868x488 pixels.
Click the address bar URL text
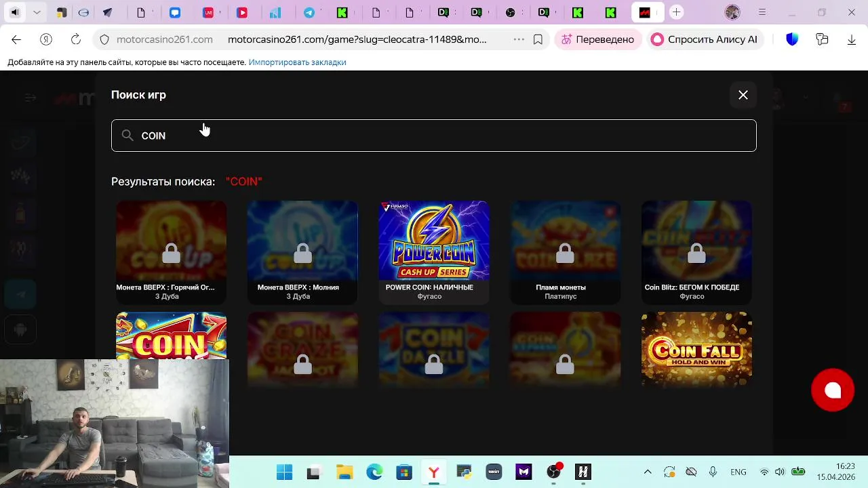coord(357,39)
